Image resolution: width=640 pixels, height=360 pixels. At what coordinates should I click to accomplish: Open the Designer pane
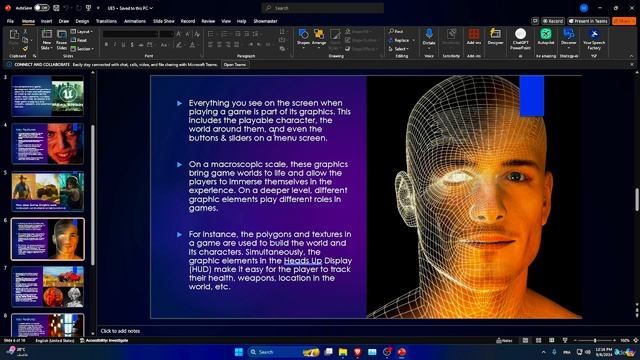click(x=496, y=37)
